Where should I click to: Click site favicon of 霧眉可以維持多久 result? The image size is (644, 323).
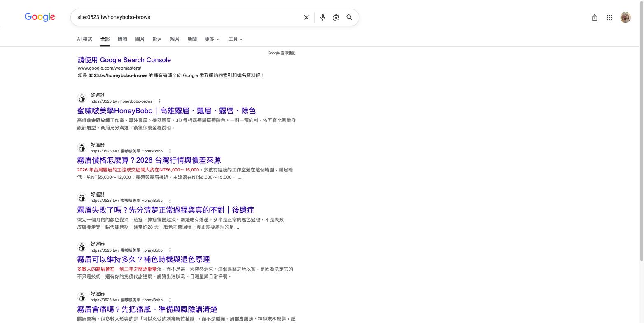[82, 247]
